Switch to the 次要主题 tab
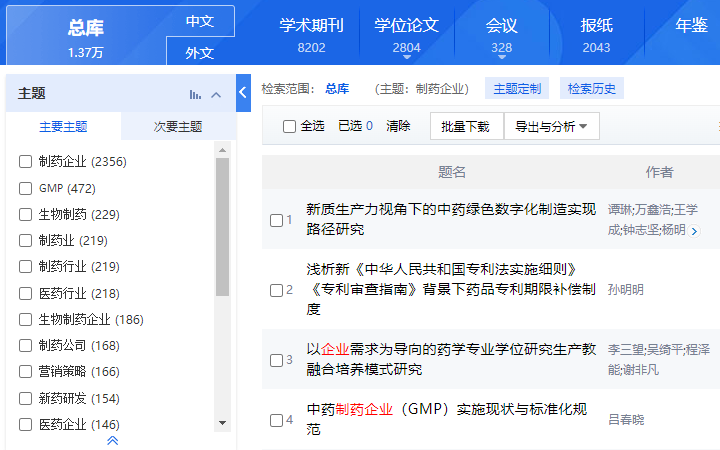This screenshot has width=720, height=450. (x=178, y=126)
